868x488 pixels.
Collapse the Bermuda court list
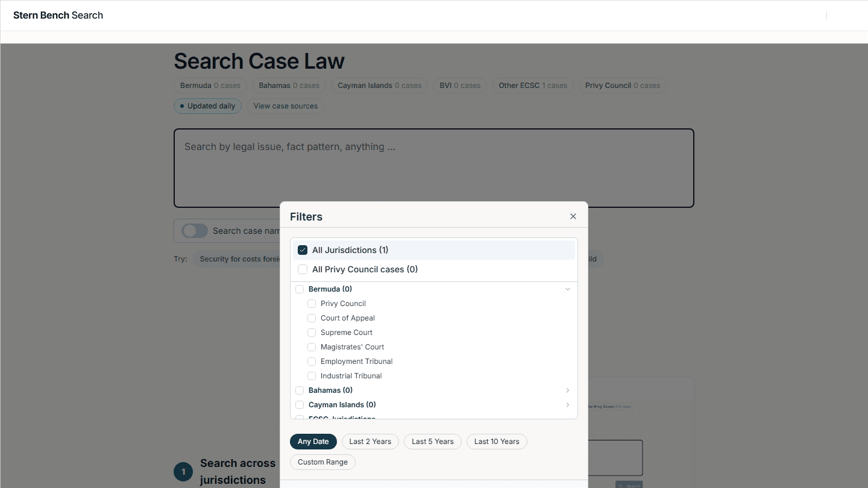click(567, 289)
